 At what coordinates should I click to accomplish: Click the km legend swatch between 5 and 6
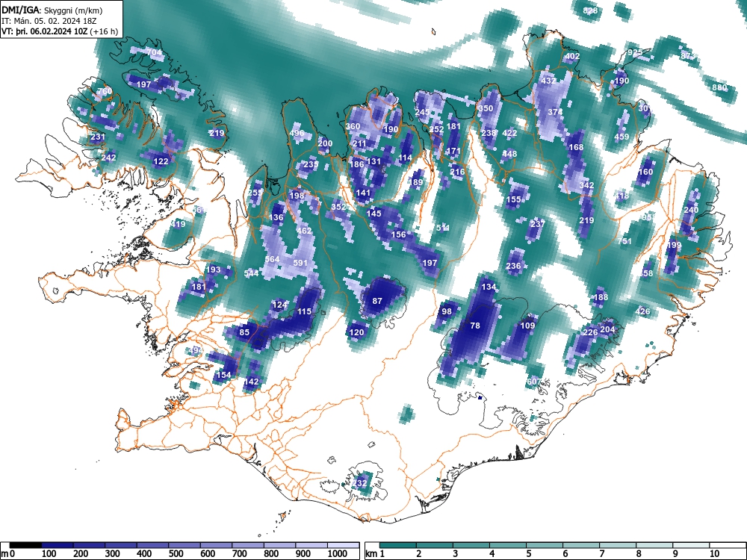click(545, 545)
